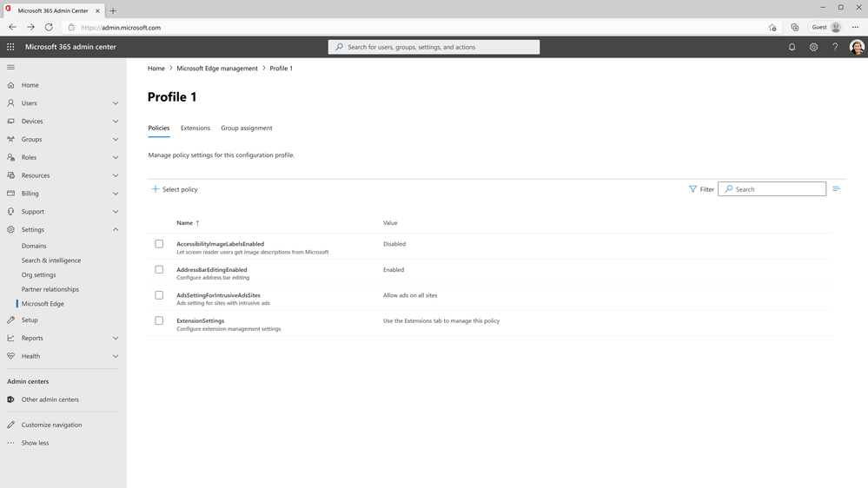Viewport: 868px width, 488px height.
Task: Expand the Support section chevron
Action: [x=116, y=211]
